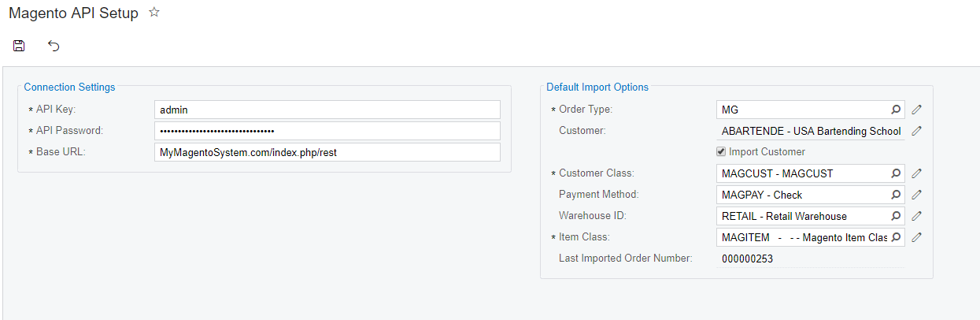Open Order Type lookup magnifier
The height and width of the screenshot is (320, 980).
point(896,110)
